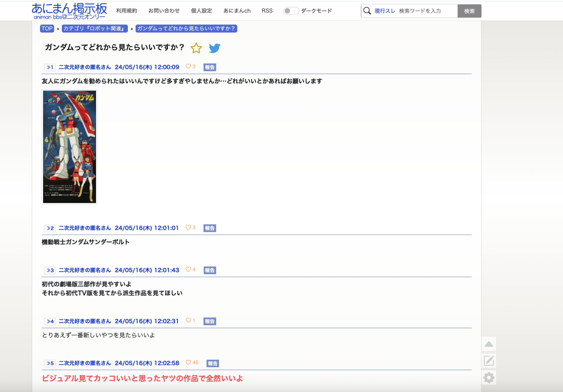Open the write reply pencil icon
The height and width of the screenshot is (392, 563).
click(x=489, y=361)
